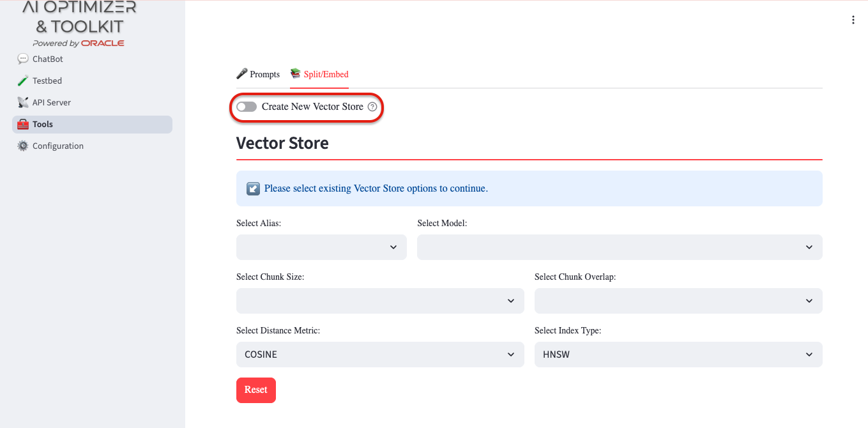Click the ChatBot speech bubble icon
This screenshot has height=428, width=868.
tap(23, 59)
